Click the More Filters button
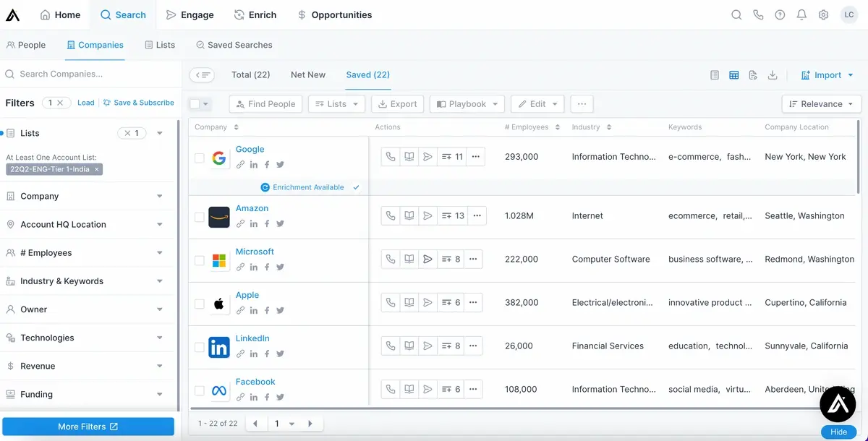Image resolution: width=868 pixels, height=441 pixels. pos(88,427)
